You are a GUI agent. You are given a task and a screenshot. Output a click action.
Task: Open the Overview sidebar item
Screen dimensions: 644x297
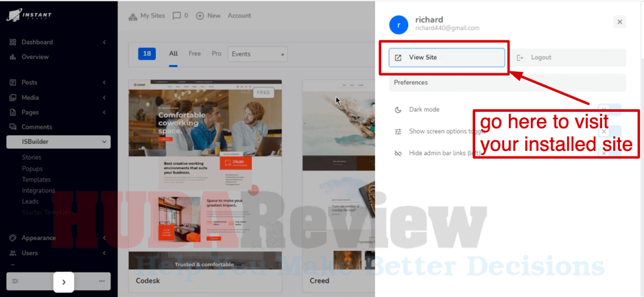[35, 57]
